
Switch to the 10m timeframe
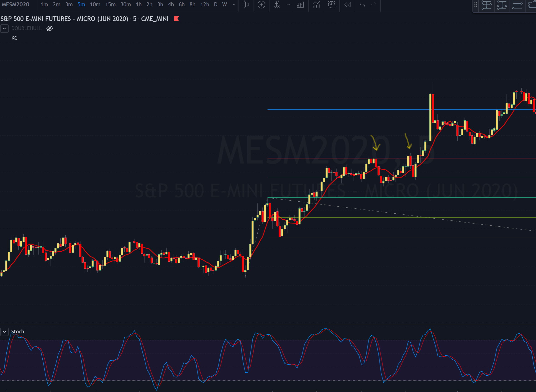pos(95,5)
